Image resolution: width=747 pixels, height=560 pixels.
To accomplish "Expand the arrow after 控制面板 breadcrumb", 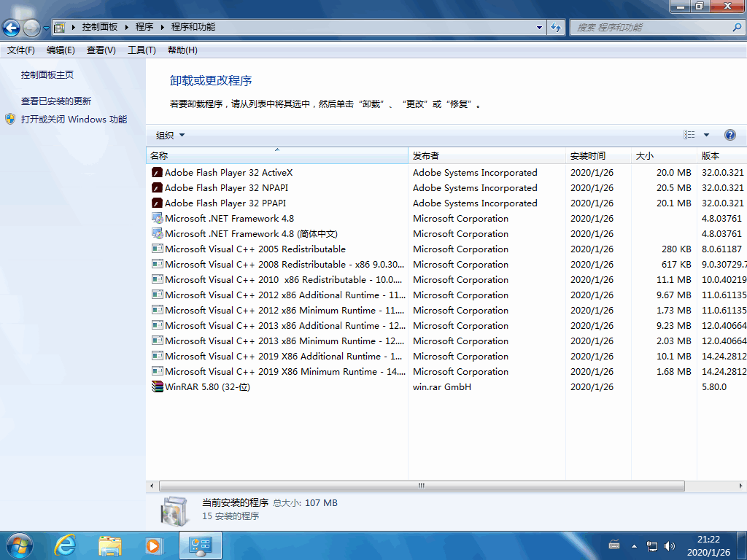I will (127, 27).
